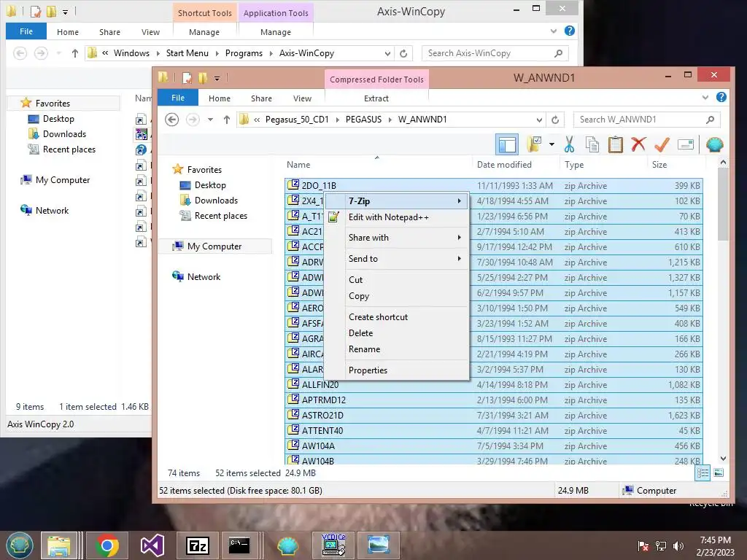Choose Delete from the context menu
This screenshot has width=747, height=560.
pos(397,333)
